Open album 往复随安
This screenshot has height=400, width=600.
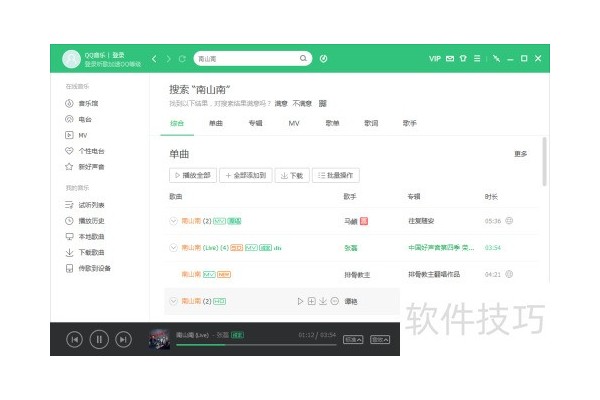(421, 221)
